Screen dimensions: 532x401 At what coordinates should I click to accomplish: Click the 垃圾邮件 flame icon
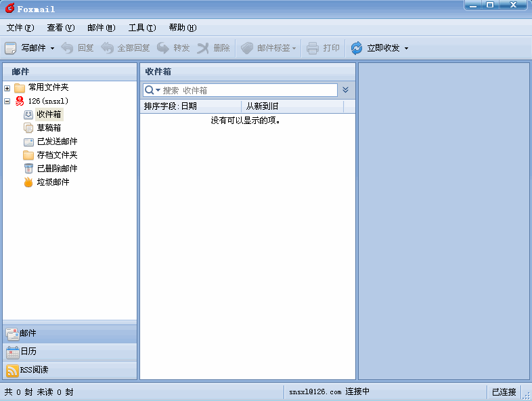point(28,182)
